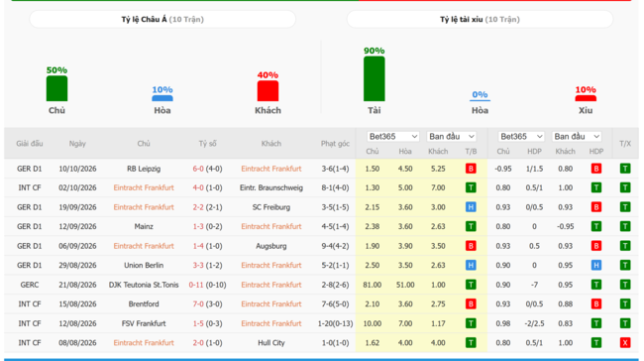Viewport: 644px width, 361px height.
Task: Open the first Bet365 bookmaker dropdown
Action: pyautogui.click(x=392, y=137)
